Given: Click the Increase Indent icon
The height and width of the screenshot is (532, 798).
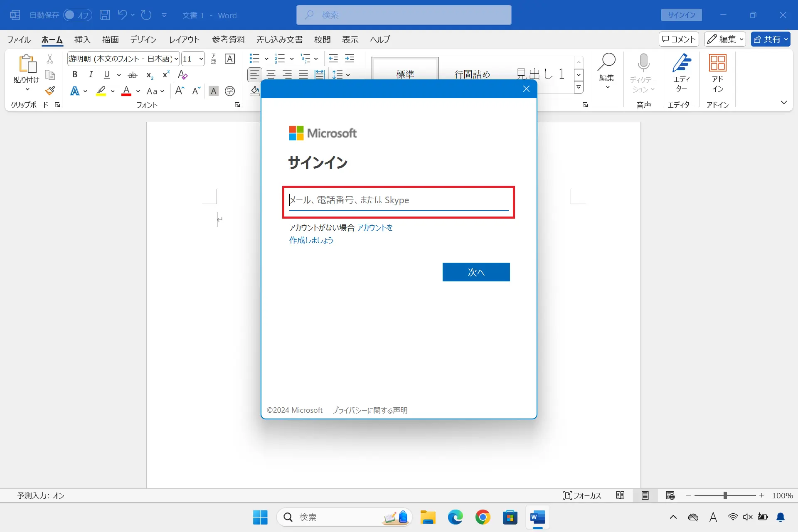Looking at the screenshot, I should 350,59.
